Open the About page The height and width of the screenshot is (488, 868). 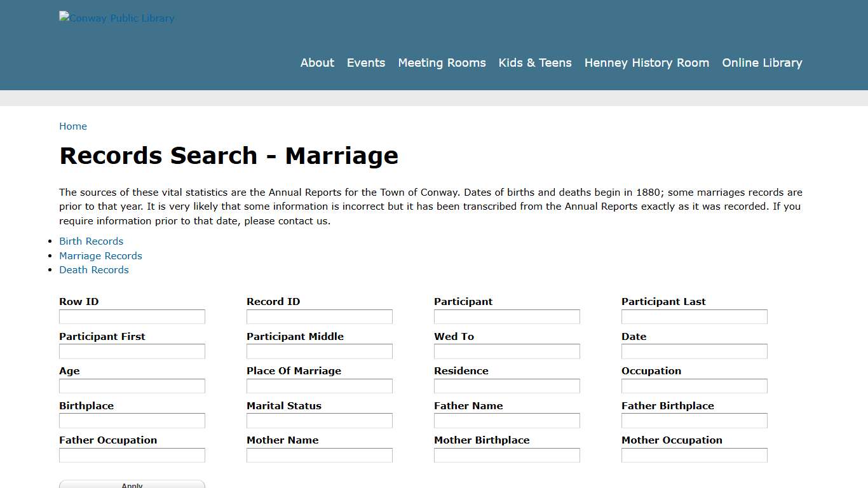pyautogui.click(x=317, y=62)
